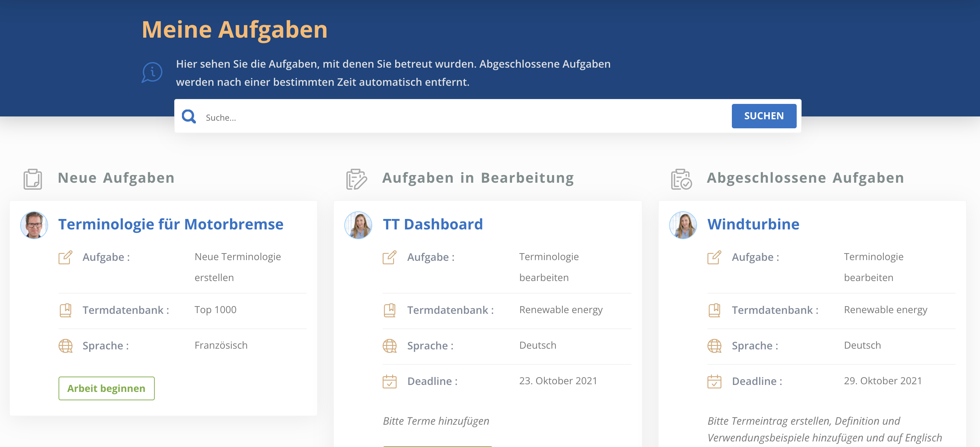The width and height of the screenshot is (980, 447).
Task: Click Sprache globe icon in Windturbine card
Action: 714,346
